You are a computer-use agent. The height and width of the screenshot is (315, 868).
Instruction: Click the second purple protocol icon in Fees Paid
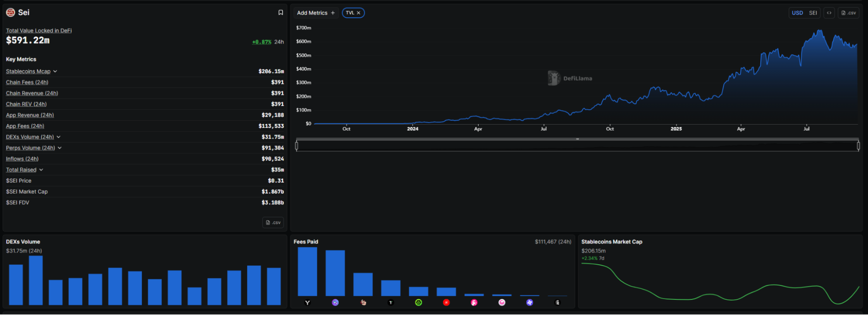pos(335,302)
